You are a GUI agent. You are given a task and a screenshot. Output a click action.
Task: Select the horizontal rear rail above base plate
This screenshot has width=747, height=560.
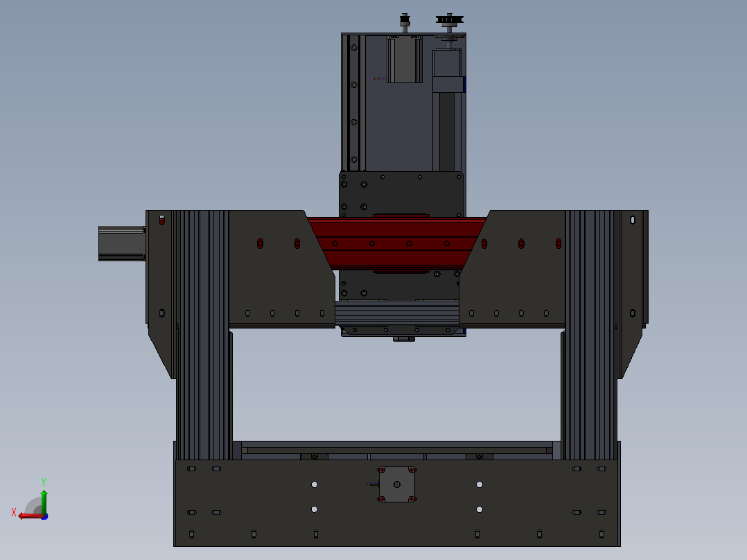click(x=397, y=450)
